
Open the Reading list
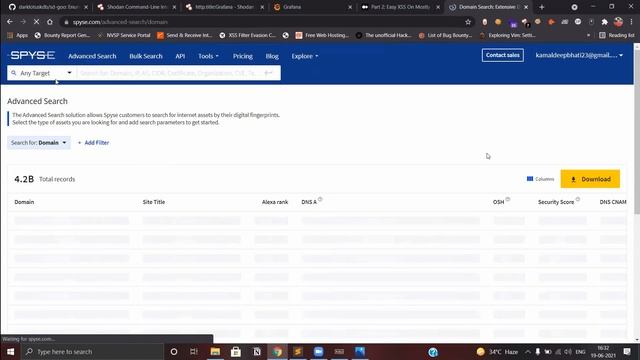pos(617,36)
